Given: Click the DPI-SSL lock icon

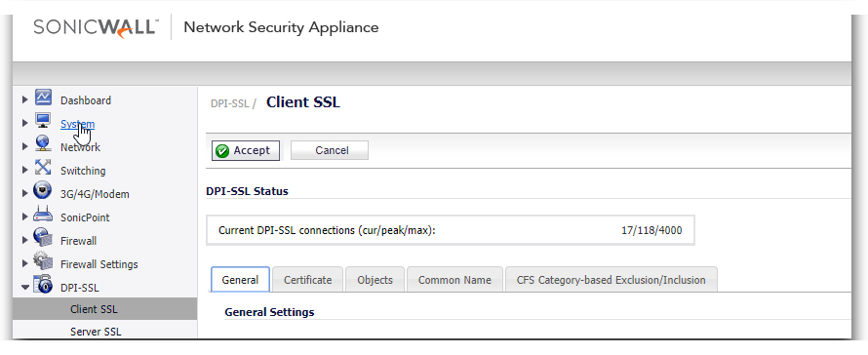Looking at the screenshot, I should click(x=43, y=285).
